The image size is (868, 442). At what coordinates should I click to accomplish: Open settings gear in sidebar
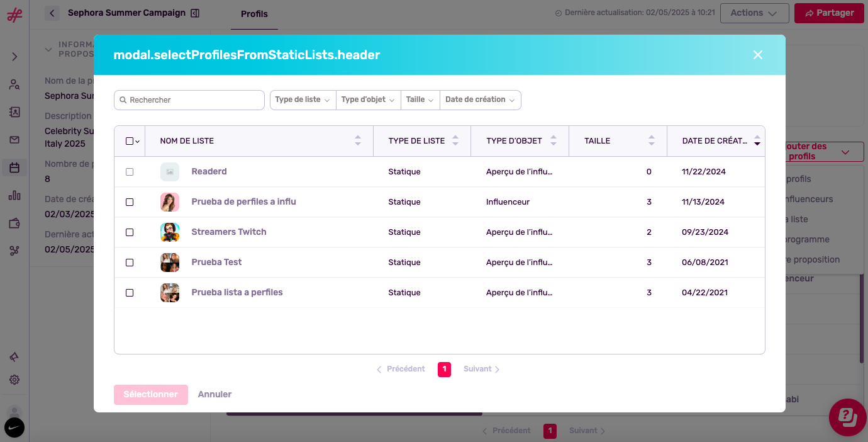(14, 380)
